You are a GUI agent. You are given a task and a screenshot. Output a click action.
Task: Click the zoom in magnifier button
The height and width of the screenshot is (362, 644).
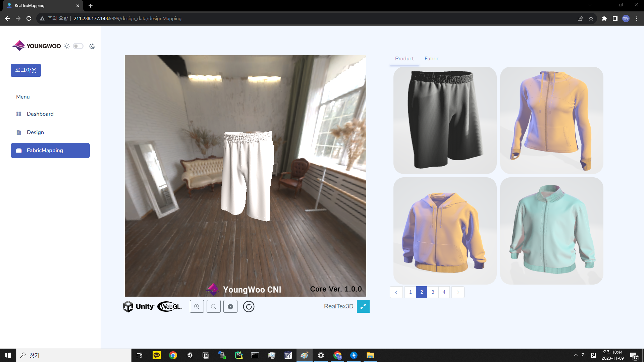(197, 306)
